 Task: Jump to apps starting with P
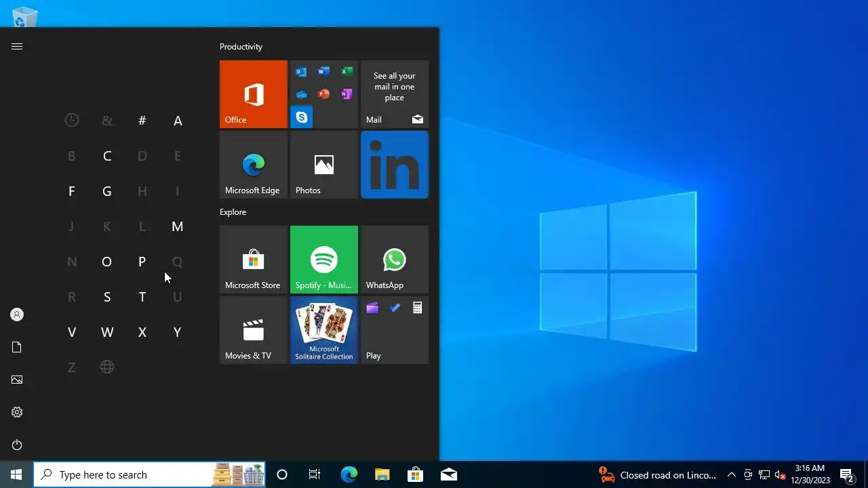[142, 262]
